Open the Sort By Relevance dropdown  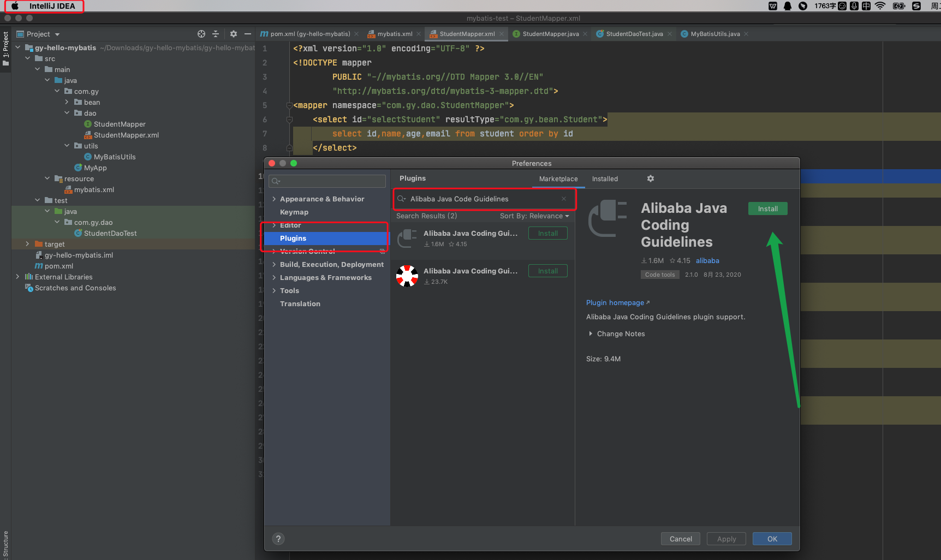coord(534,216)
